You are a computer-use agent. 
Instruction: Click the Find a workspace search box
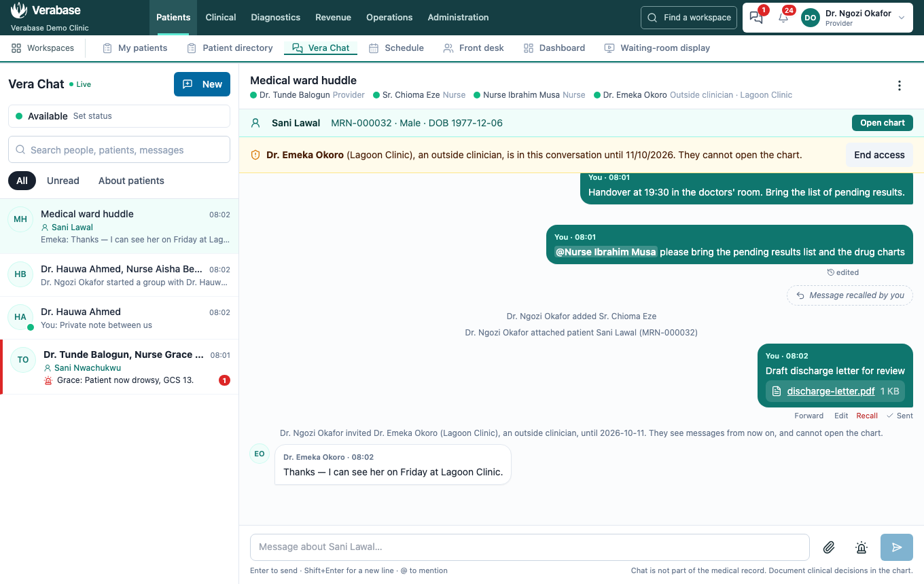(x=689, y=18)
